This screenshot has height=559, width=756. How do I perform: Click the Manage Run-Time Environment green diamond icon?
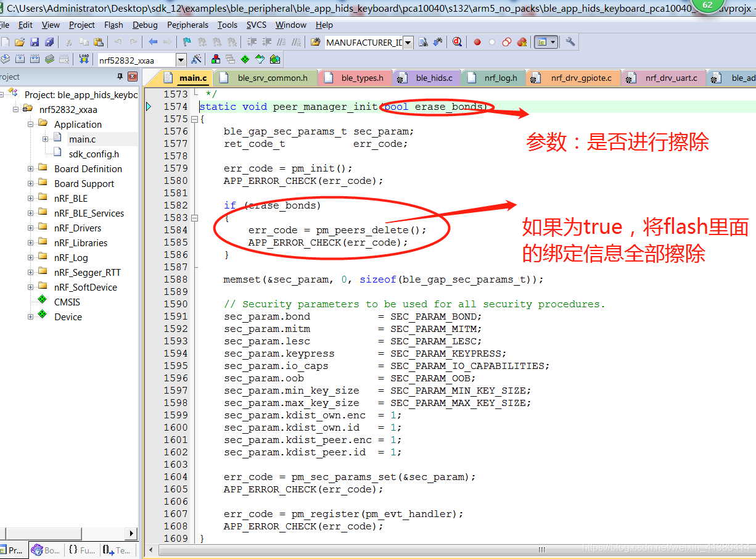click(245, 59)
